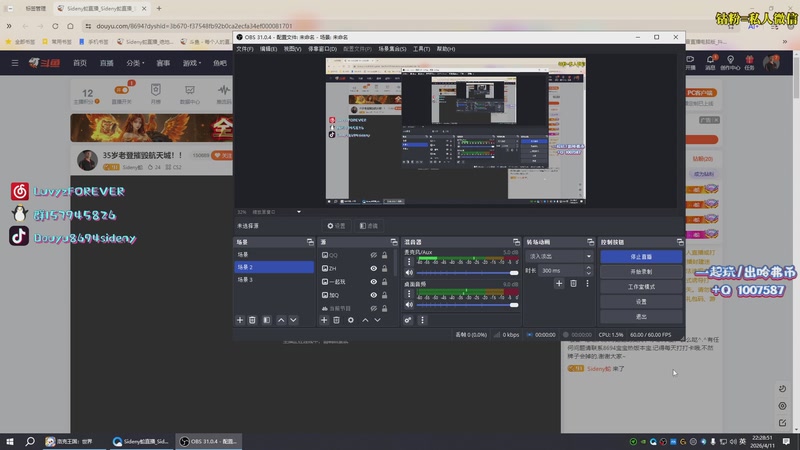The width and height of the screenshot is (800, 450).
Task: Move selected scene up
Action: 281,320
